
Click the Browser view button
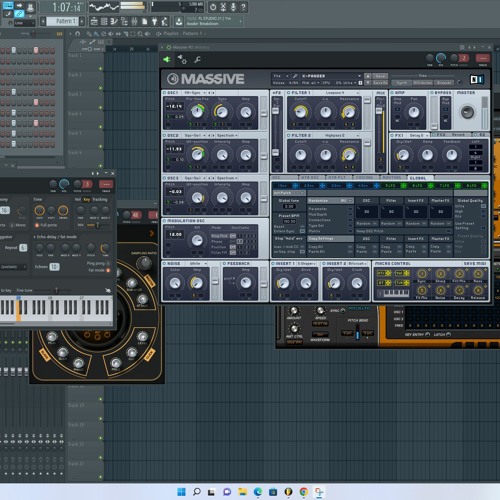pyautogui.click(x=444, y=83)
